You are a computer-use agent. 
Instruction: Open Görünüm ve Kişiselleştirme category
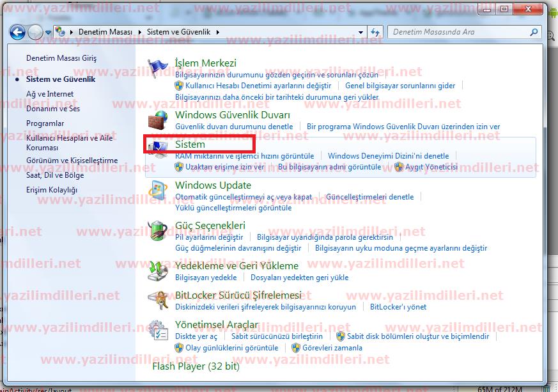(72, 161)
